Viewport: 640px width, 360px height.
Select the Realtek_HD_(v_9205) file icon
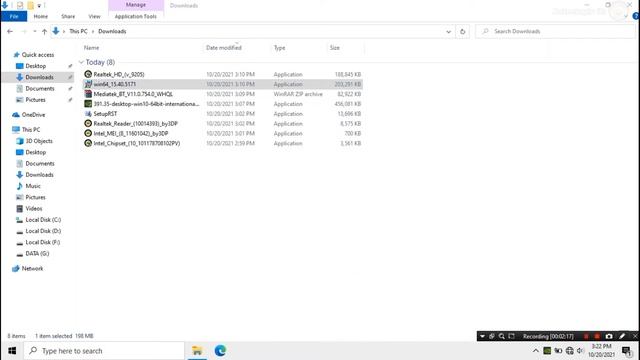pos(88,74)
